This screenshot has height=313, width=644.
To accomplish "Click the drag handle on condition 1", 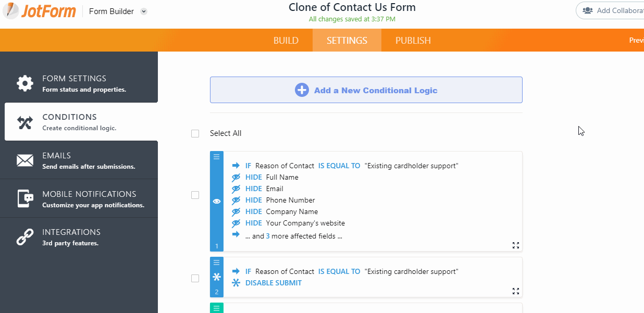I will coord(217,156).
